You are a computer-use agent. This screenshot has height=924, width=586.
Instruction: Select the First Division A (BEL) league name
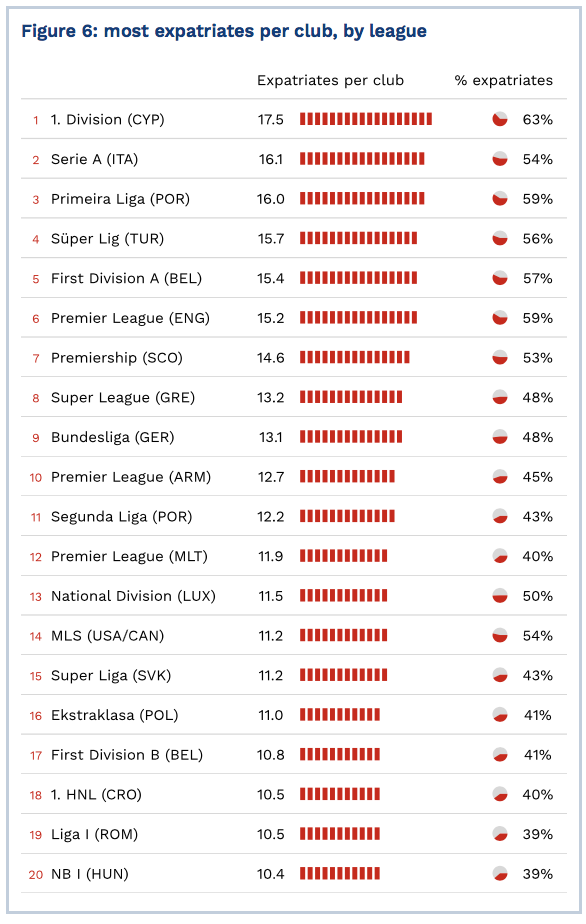(126, 278)
